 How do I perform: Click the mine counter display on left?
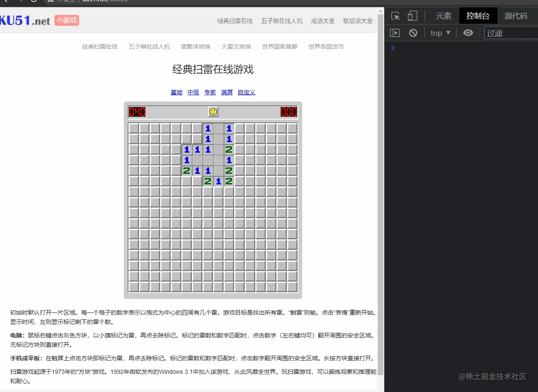pos(137,112)
